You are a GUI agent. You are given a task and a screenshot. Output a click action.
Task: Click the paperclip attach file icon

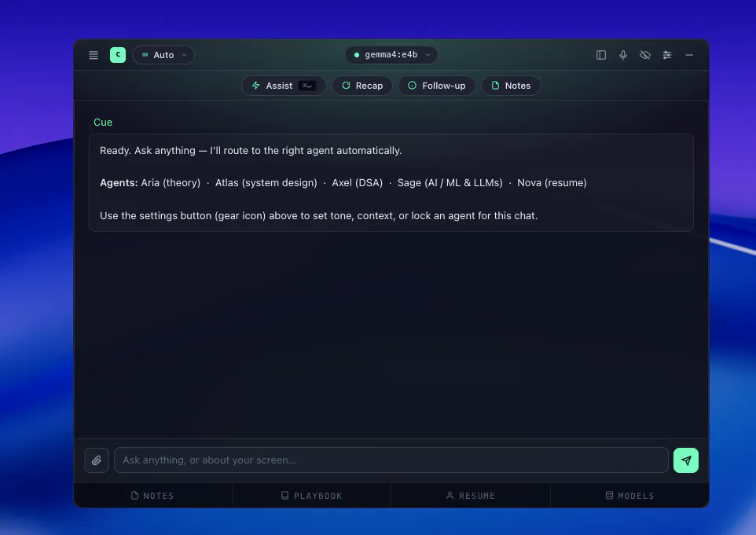point(97,460)
